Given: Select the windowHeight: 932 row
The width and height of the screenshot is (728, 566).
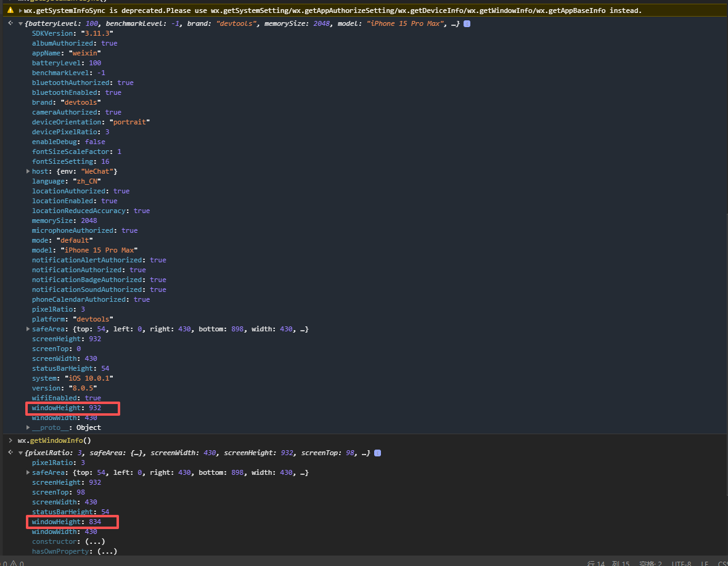Looking at the screenshot, I should point(67,408).
